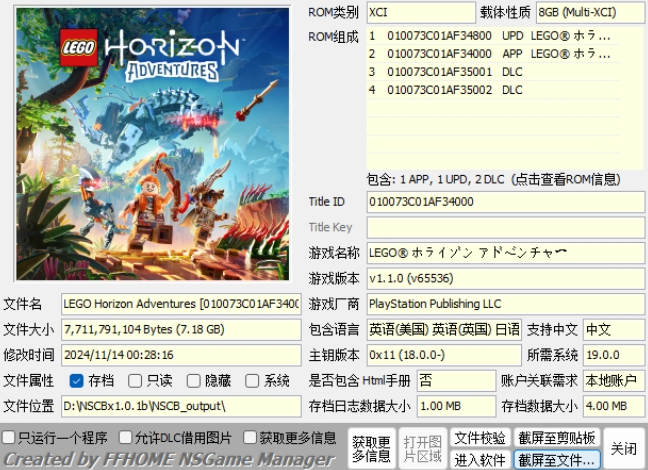This screenshot has width=648, height=470.
Task: Save screenshot with 截屏至文件
Action: [x=557, y=459]
